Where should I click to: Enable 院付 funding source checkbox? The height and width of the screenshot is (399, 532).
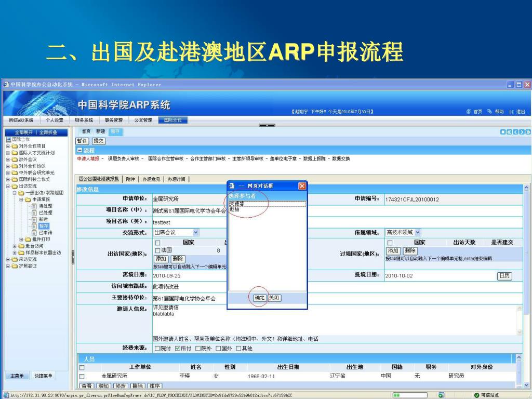(157, 349)
